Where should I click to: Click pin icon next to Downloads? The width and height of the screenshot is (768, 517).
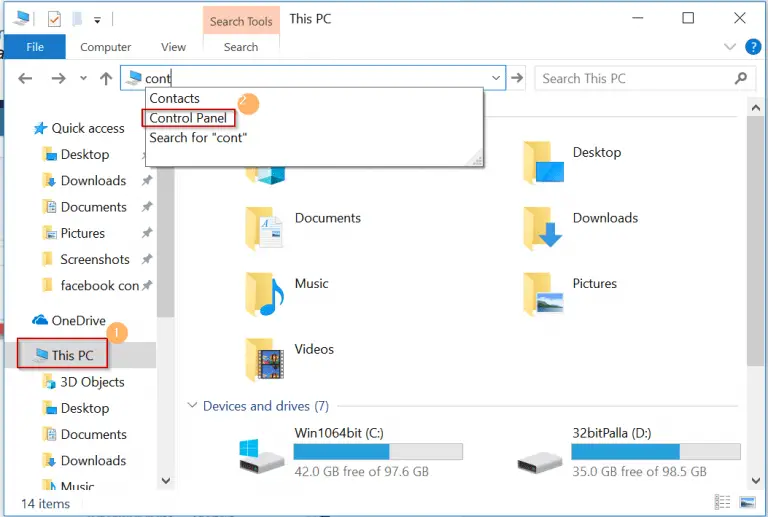click(146, 180)
